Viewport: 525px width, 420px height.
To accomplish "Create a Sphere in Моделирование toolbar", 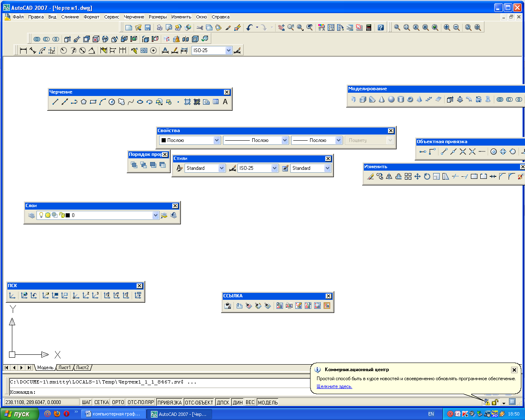I will 391,99.
